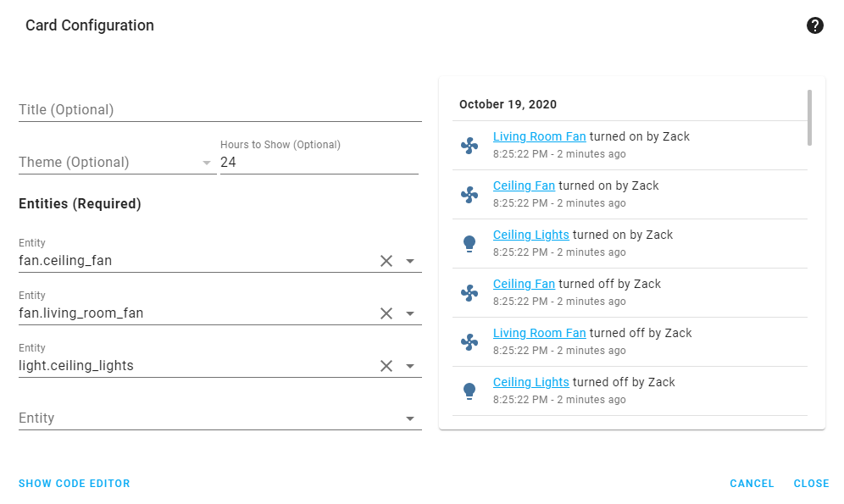The width and height of the screenshot is (844, 504).
Task: Click the fan icon beside Ceiling Fan turned off
Action: tap(469, 292)
